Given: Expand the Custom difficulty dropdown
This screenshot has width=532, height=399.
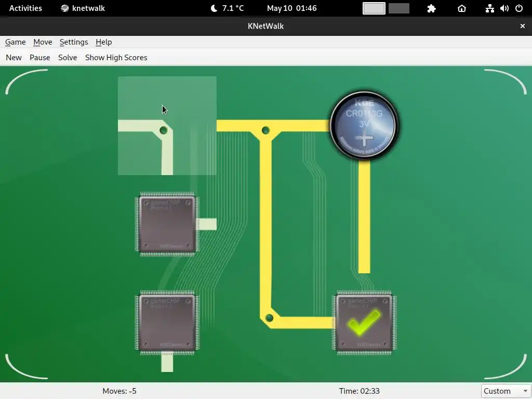Looking at the screenshot, I should (506, 391).
